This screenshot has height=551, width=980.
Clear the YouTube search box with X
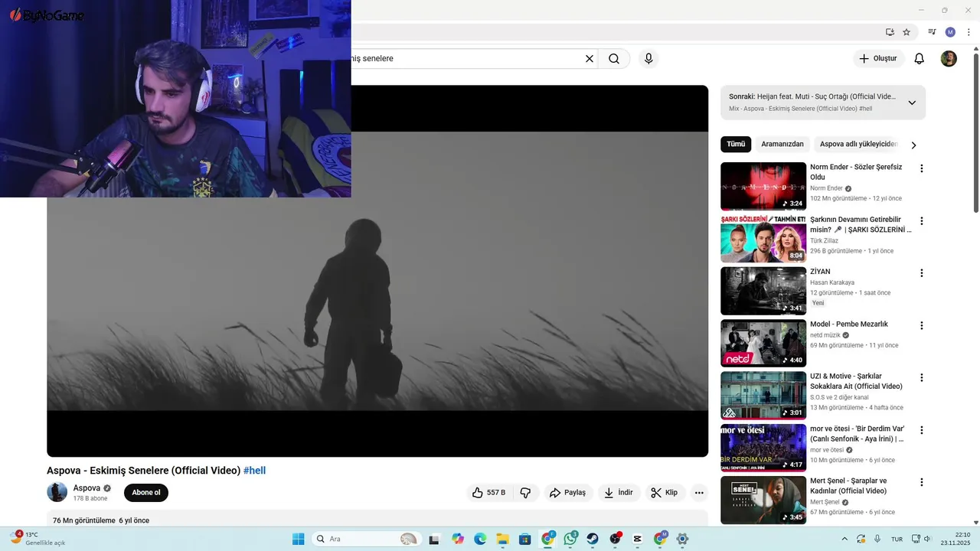[590, 58]
